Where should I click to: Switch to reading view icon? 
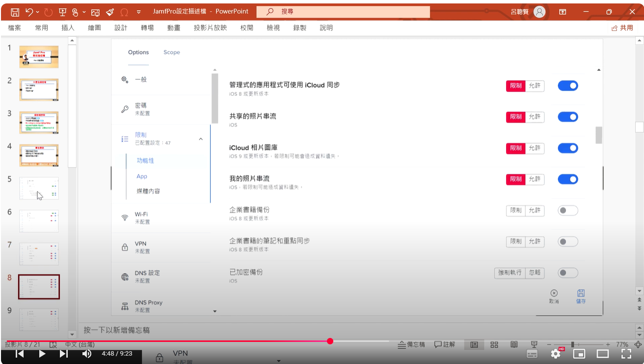pos(514,345)
